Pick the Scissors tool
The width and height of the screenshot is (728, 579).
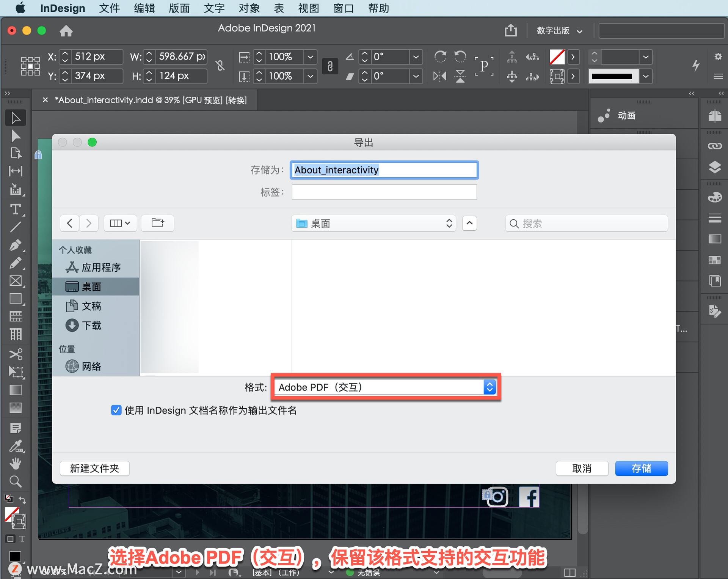pos(16,354)
